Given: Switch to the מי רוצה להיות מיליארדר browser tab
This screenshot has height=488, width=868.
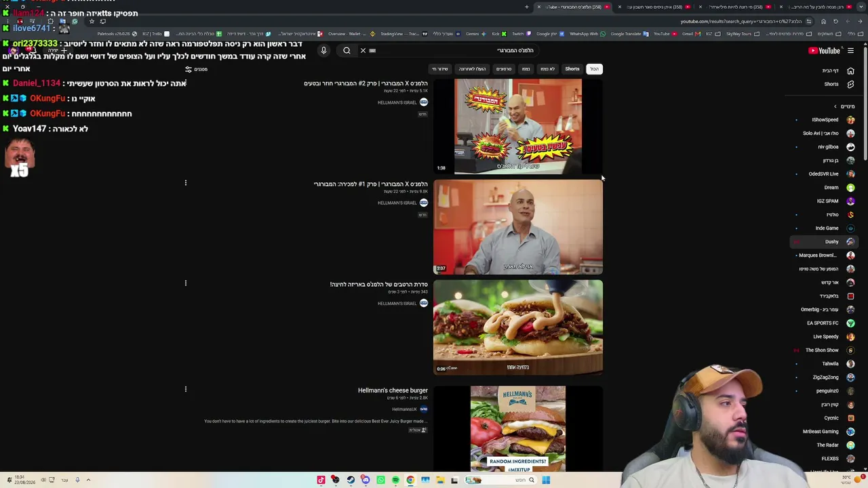Looking at the screenshot, I should pos(736,7).
